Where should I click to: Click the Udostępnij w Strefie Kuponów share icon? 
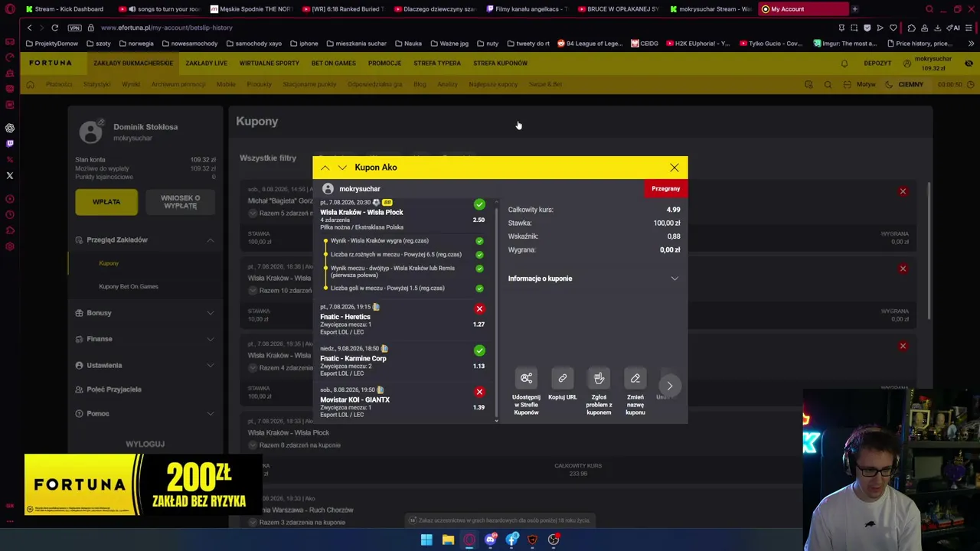(x=526, y=378)
